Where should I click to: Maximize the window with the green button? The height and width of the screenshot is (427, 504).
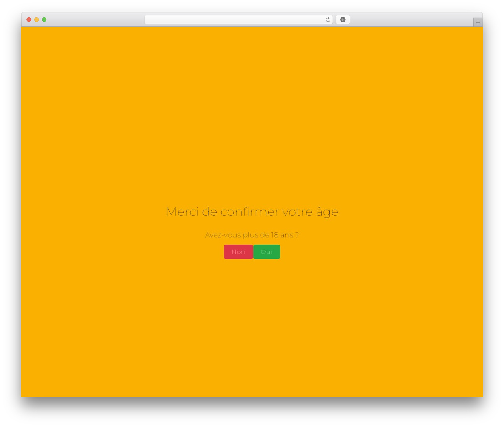pos(44,20)
